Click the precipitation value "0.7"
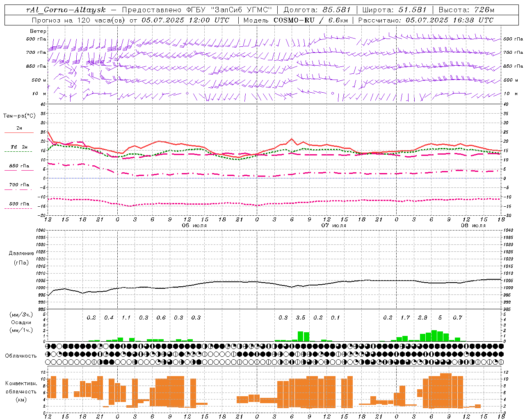 coord(457,317)
